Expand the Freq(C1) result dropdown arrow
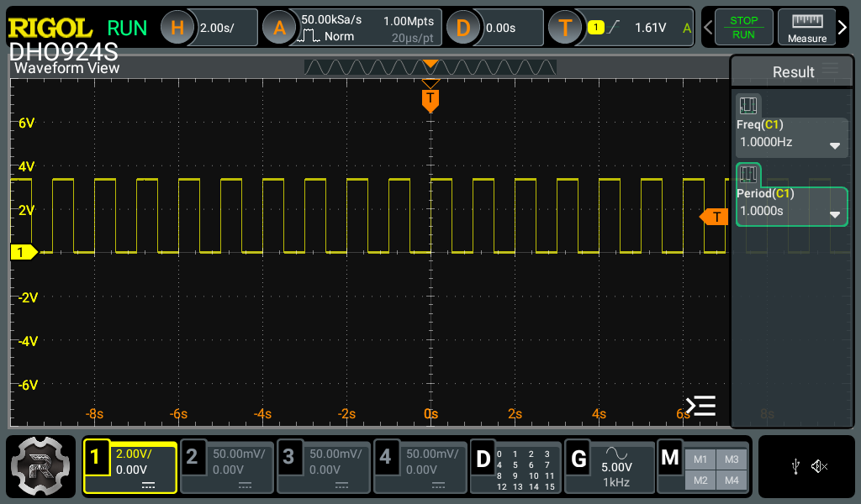 tap(835, 146)
